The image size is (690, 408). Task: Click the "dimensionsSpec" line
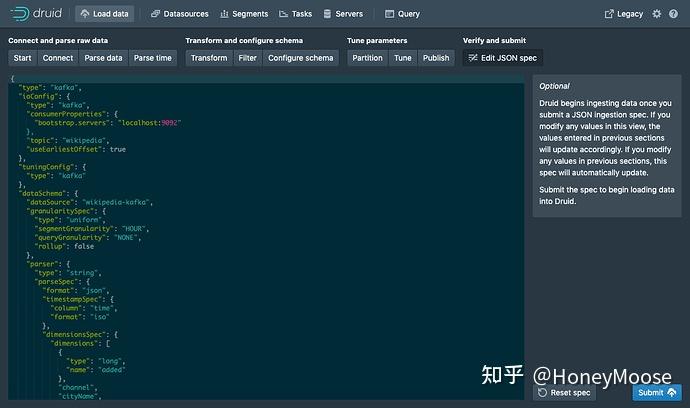pyautogui.click(x=80, y=334)
